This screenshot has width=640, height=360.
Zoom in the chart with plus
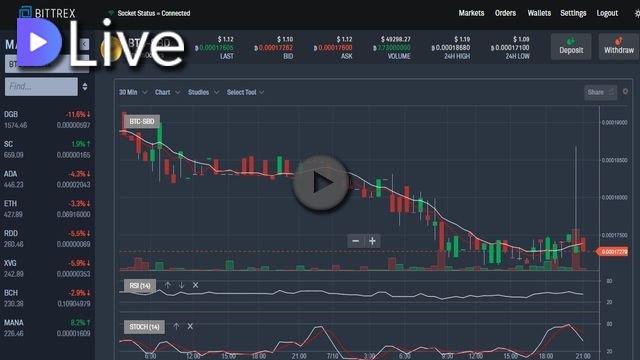click(372, 241)
